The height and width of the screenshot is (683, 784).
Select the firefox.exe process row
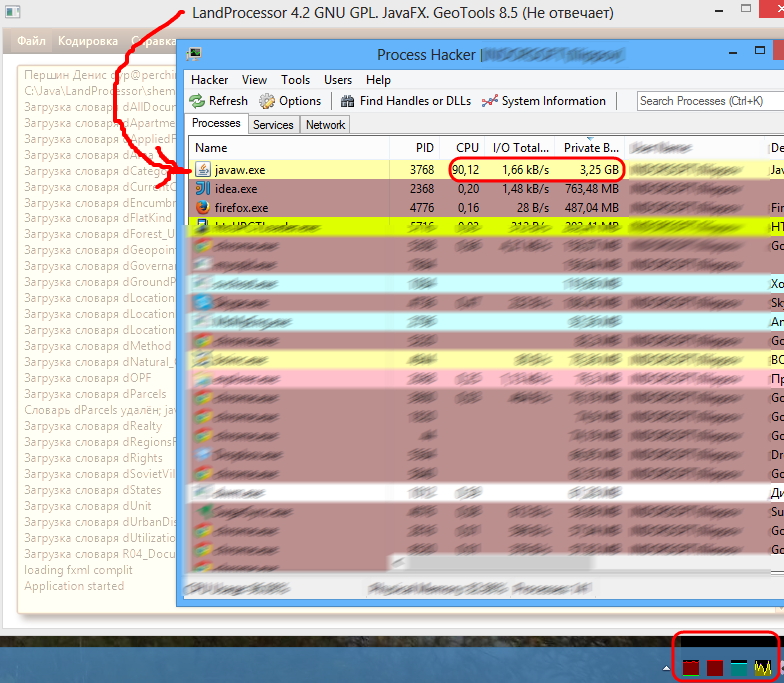coord(486,208)
